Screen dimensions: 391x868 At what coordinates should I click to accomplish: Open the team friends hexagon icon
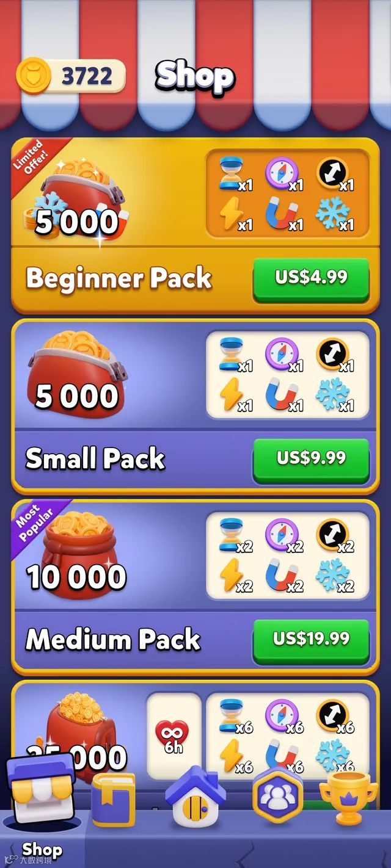tap(278, 795)
